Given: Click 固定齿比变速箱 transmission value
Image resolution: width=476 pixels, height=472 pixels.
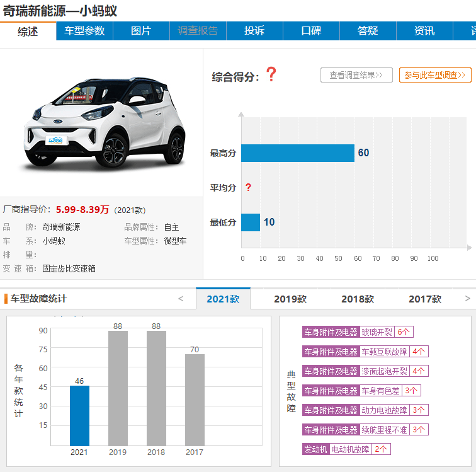Looking at the screenshot, I should click(69, 268).
